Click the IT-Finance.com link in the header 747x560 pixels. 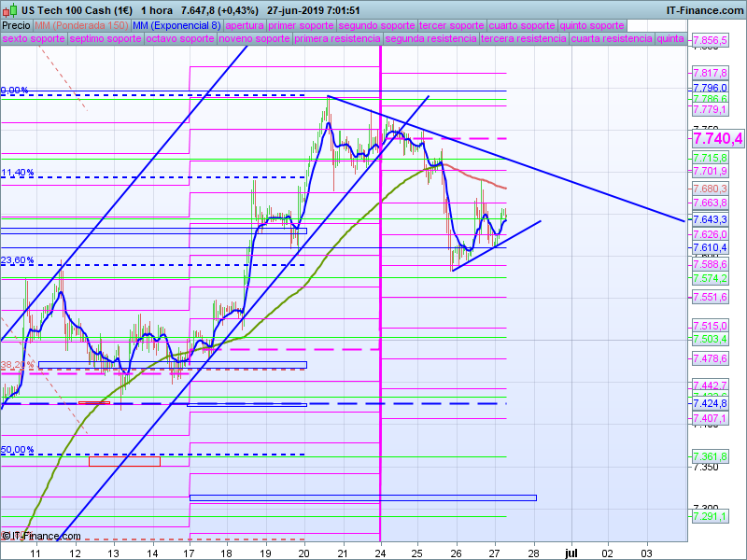point(704,9)
